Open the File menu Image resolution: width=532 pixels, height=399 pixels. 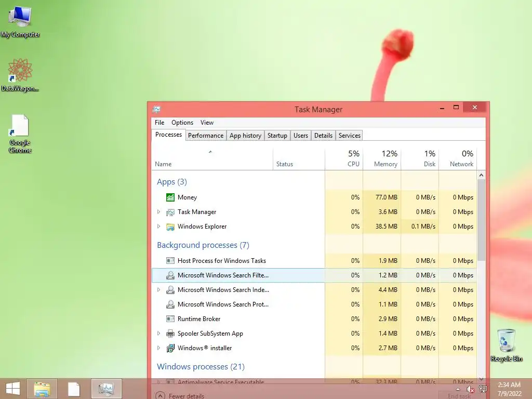pyautogui.click(x=159, y=123)
